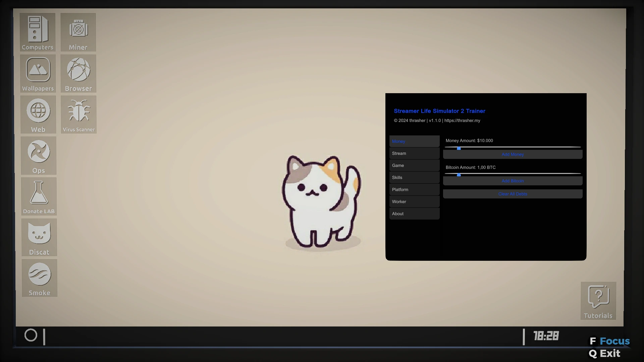Image resolution: width=644 pixels, height=362 pixels.
Task: Open the Smoke app icon
Action: (x=40, y=278)
